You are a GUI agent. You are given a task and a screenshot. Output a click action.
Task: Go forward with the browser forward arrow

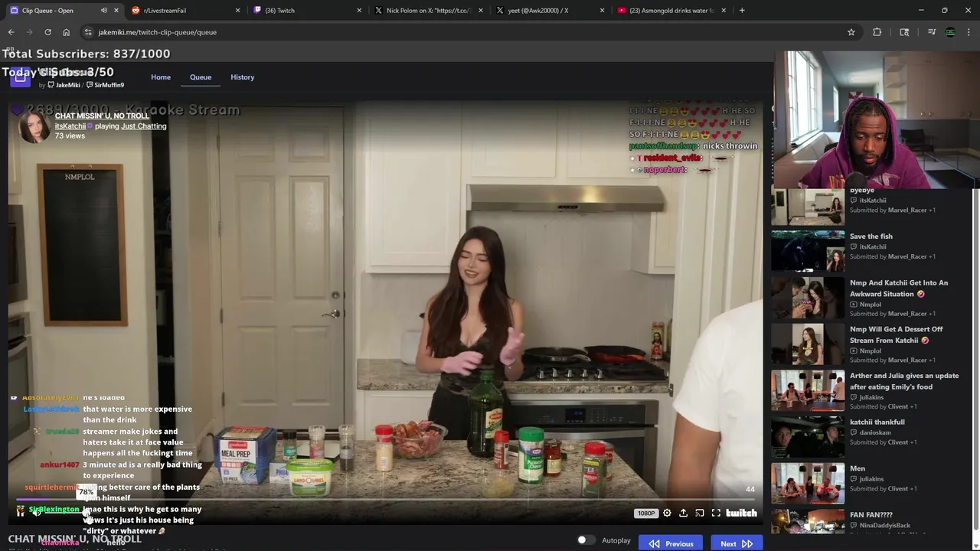pyautogui.click(x=30, y=32)
